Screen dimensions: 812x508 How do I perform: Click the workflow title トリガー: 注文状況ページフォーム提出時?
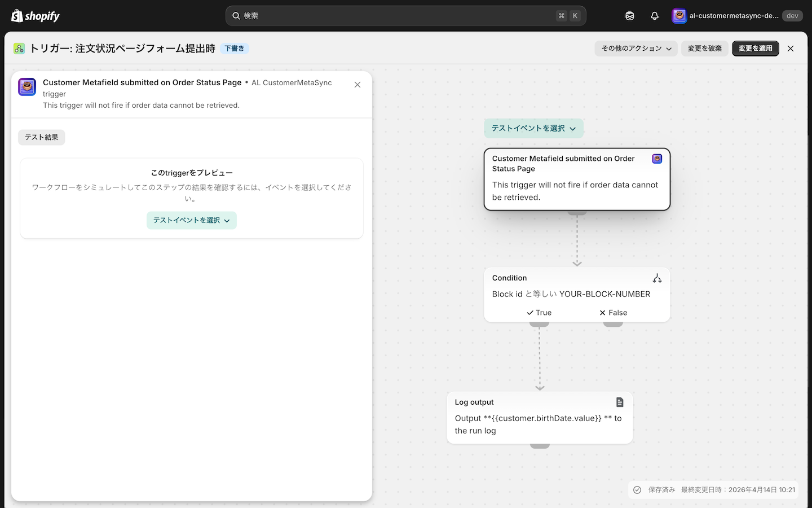(x=122, y=49)
